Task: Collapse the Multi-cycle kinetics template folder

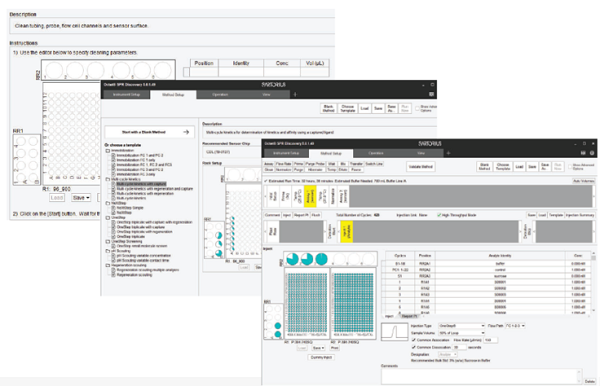Action: tap(108, 179)
